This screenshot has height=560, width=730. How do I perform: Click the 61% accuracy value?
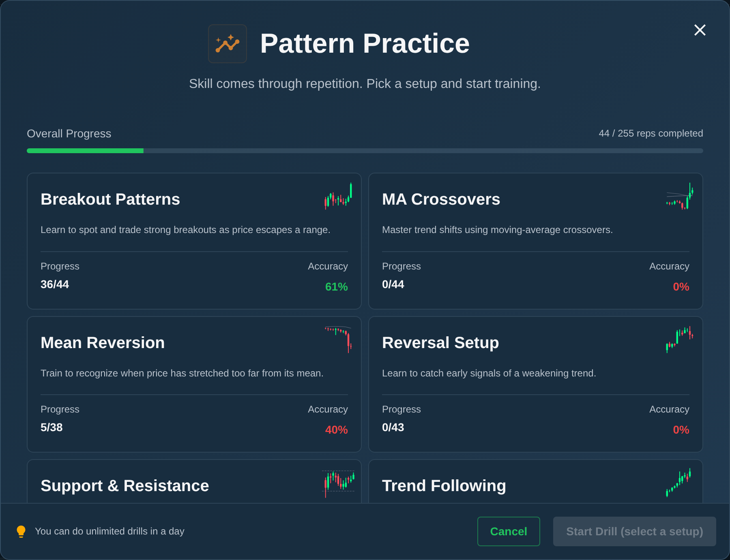(336, 287)
